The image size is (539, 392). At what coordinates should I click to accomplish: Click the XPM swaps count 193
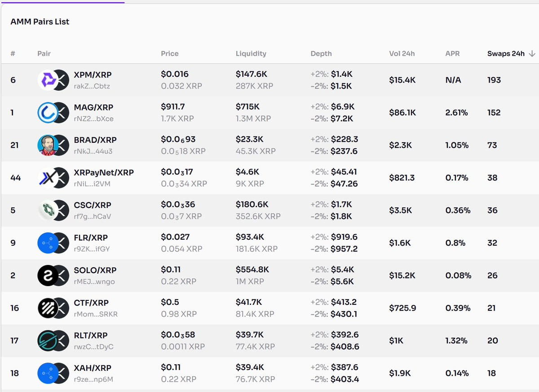[494, 80]
